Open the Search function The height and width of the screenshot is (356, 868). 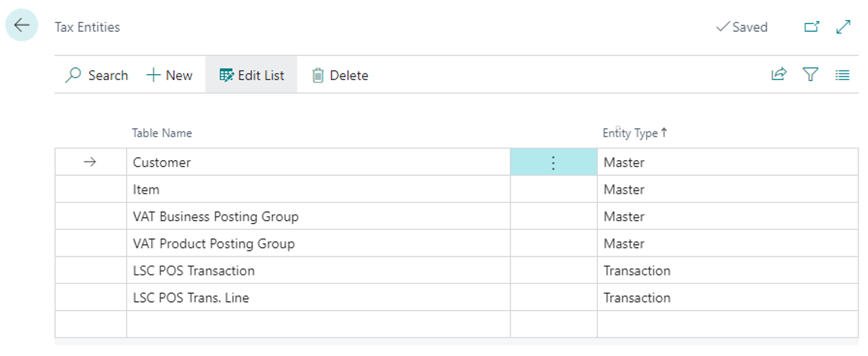(x=96, y=75)
